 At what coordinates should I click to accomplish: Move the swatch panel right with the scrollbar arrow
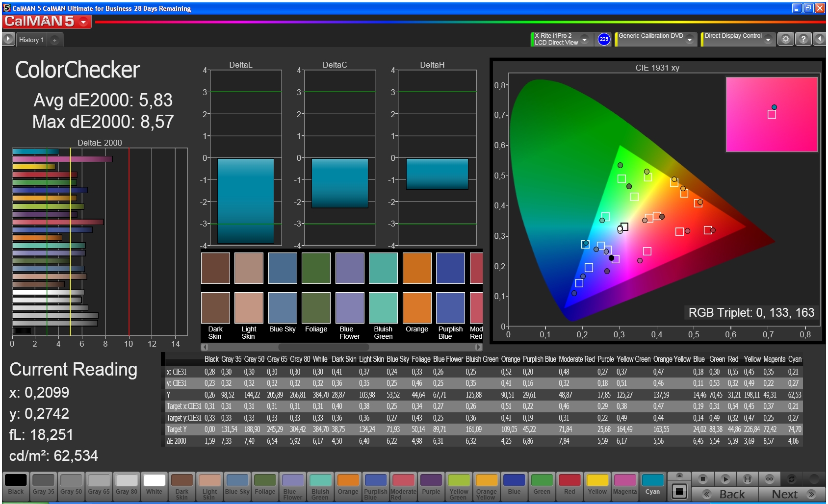pos(479,347)
